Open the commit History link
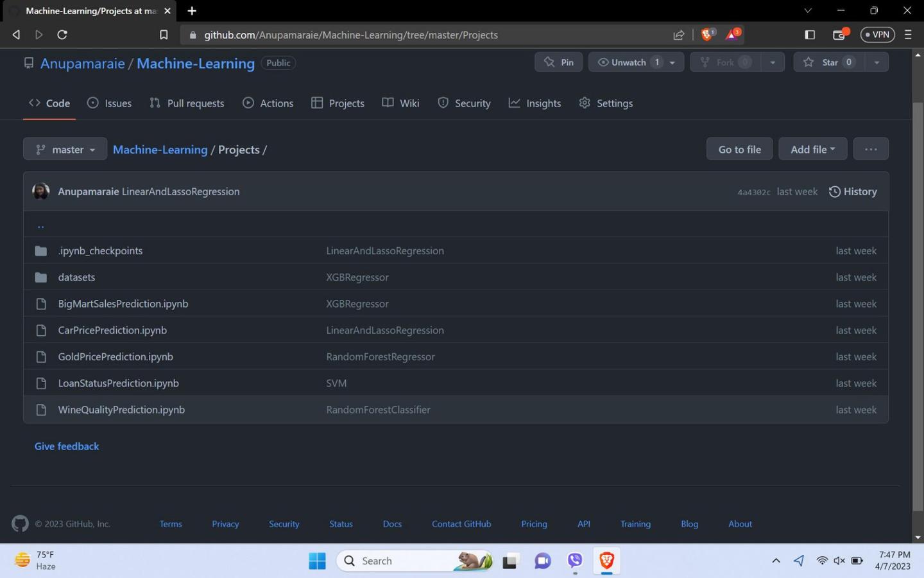924x578 pixels. click(853, 191)
